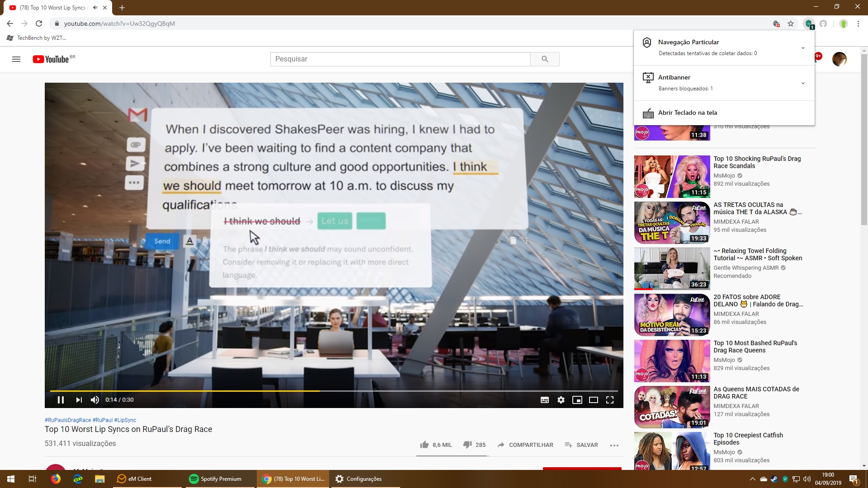Dislike the video with thumbs down

coord(467,445)
